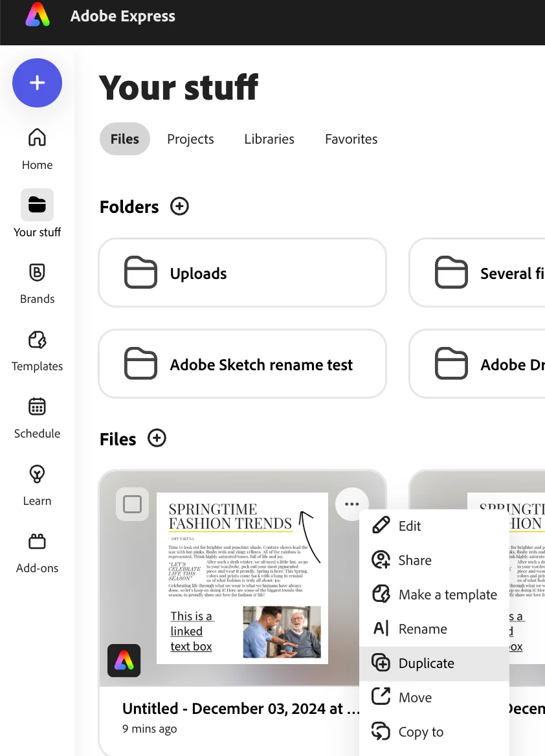
Task: Click the Copy to icon in the menu
Action: 381,731
